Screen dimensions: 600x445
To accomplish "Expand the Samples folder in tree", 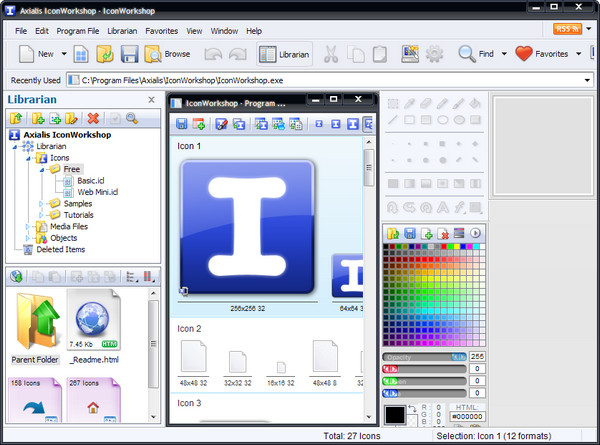I will pyautogui.click(x=42, y=203).
